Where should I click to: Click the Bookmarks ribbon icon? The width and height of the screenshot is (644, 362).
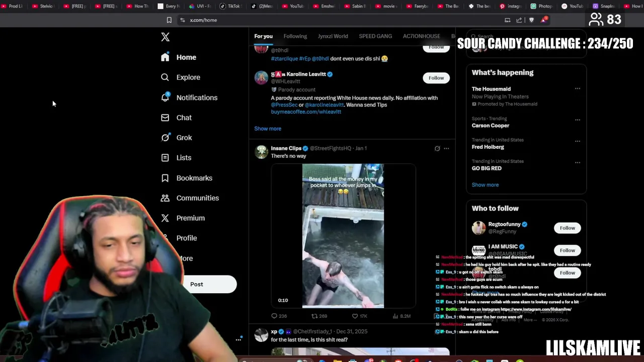tap(165, 178)
